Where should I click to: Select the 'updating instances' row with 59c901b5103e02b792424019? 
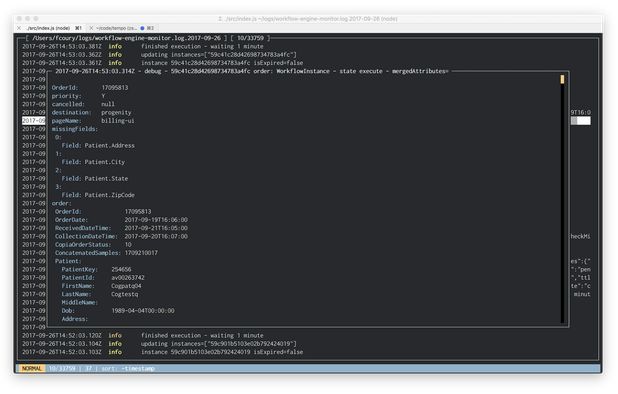pyautogui.click(x=159, y=344)
